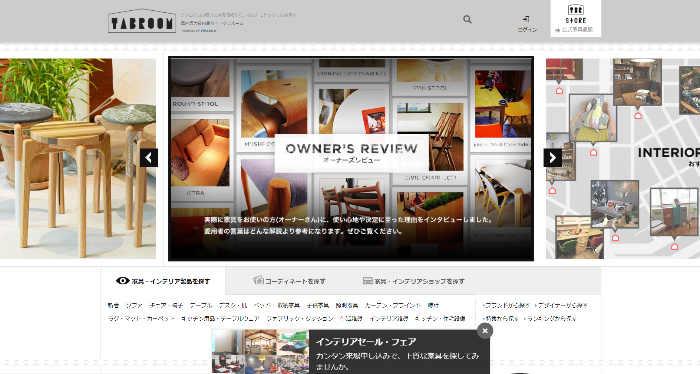Click the インテリアセール・フェア popup title
This screenshot has height=374, width=700.
click(x=366, y=342)
